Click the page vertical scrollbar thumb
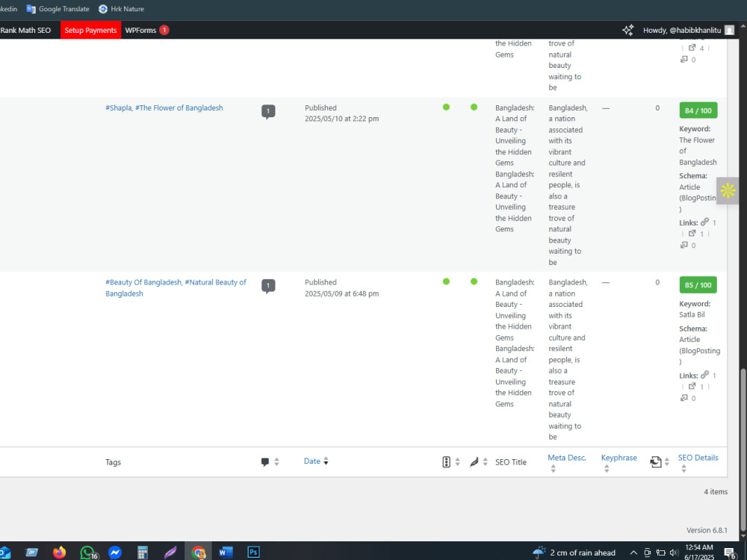Image resolution: width=747 pixels, height=560 pixels. click(x=743, y=450)
